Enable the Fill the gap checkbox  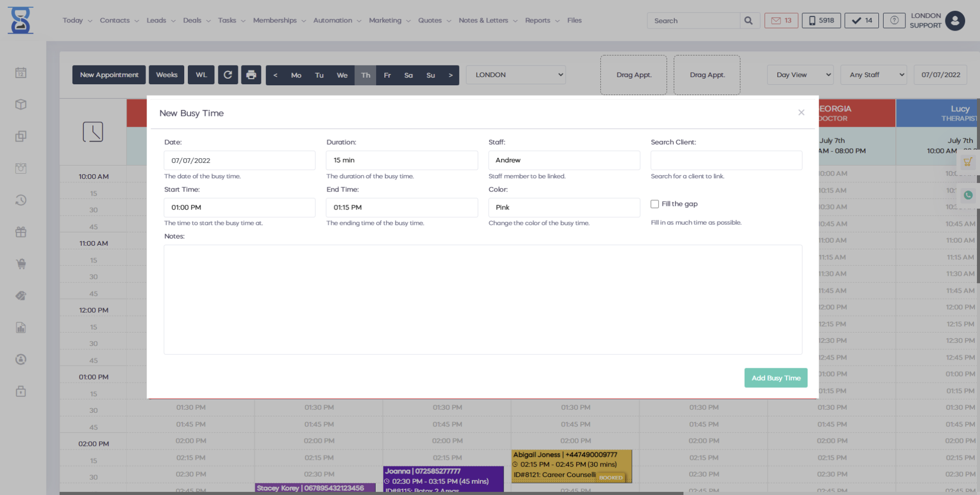(x=655, y=204)
